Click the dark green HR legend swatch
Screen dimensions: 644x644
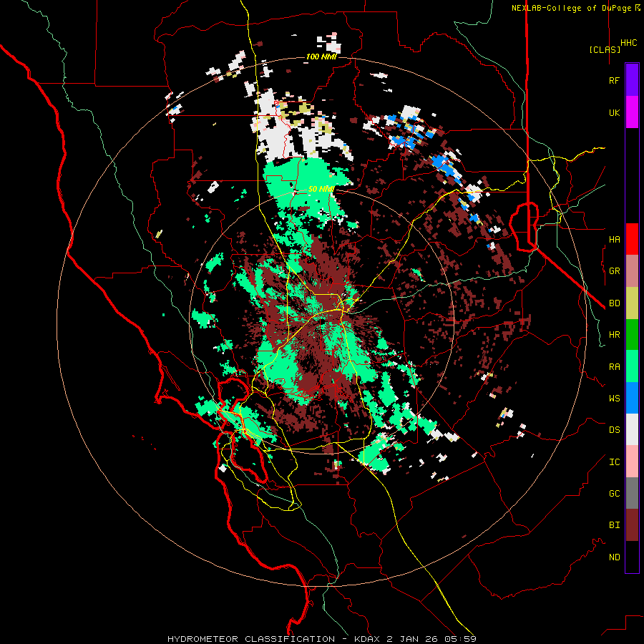(632, 335)
